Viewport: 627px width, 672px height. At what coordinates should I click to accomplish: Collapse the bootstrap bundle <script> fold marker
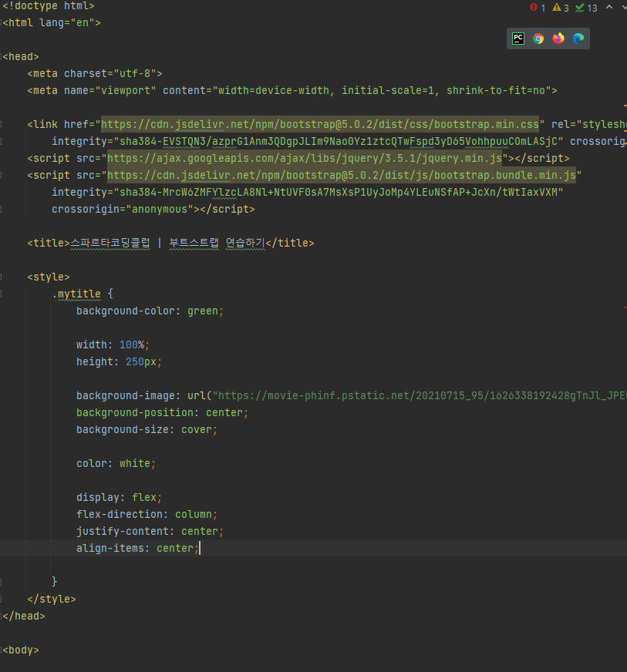2,175
